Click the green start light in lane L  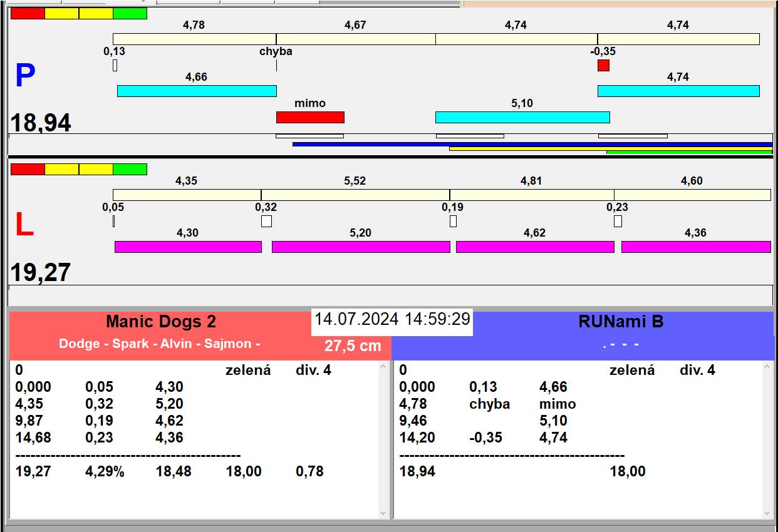[130, 169]
